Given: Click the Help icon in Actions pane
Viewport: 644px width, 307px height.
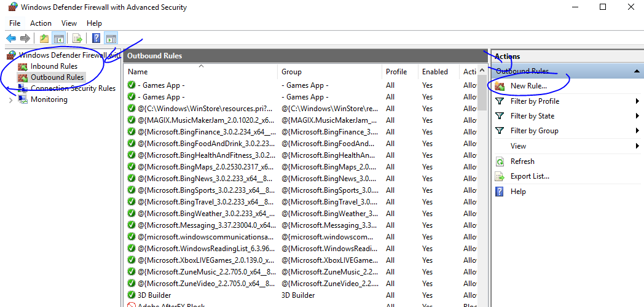Looking at the screenshot, I should [x=500, y=191].
